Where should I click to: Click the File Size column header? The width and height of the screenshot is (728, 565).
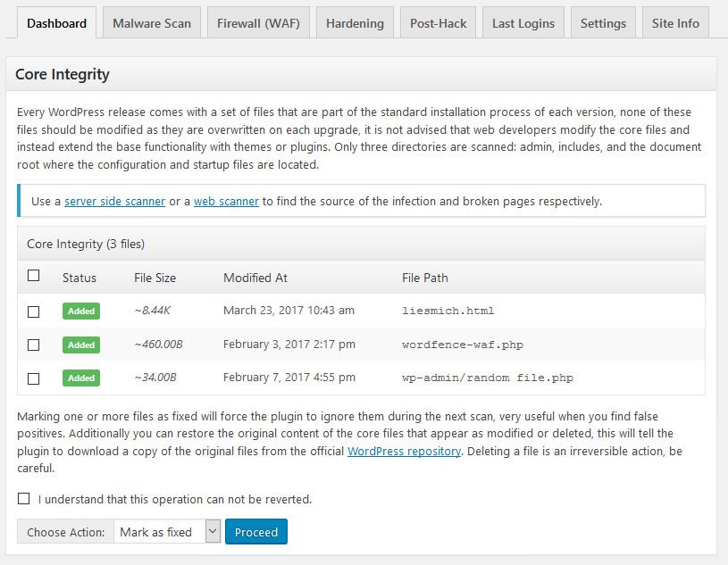pos(155,278)
